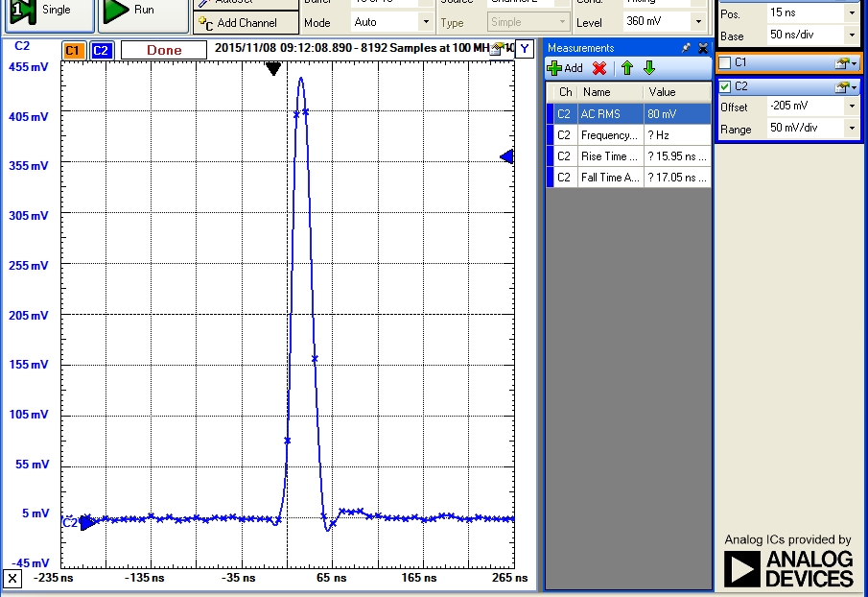This screenshot has height=597, width=868.
Task: Select the orange C1 channel tab
Action: point(74,50)
